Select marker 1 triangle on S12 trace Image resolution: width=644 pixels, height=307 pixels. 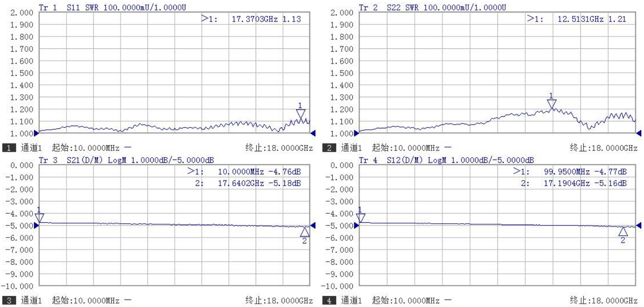point(361,217)
